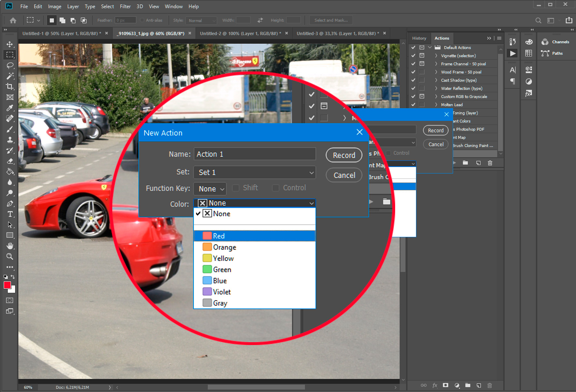Toggle the Control modifier checkbox

tap(276, 188)
